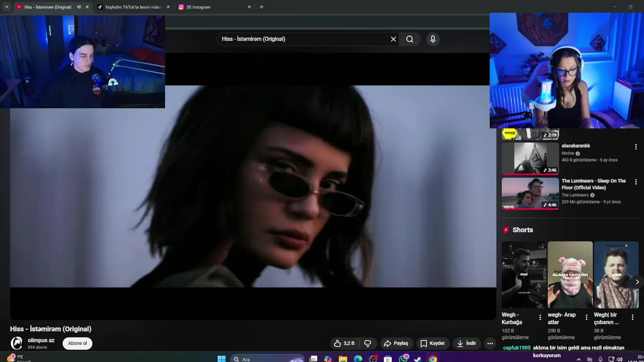Open the options menu for the Wegh - Kurbağa short
Viewport: 644px width, 362px height.
[x=540, y=317]
